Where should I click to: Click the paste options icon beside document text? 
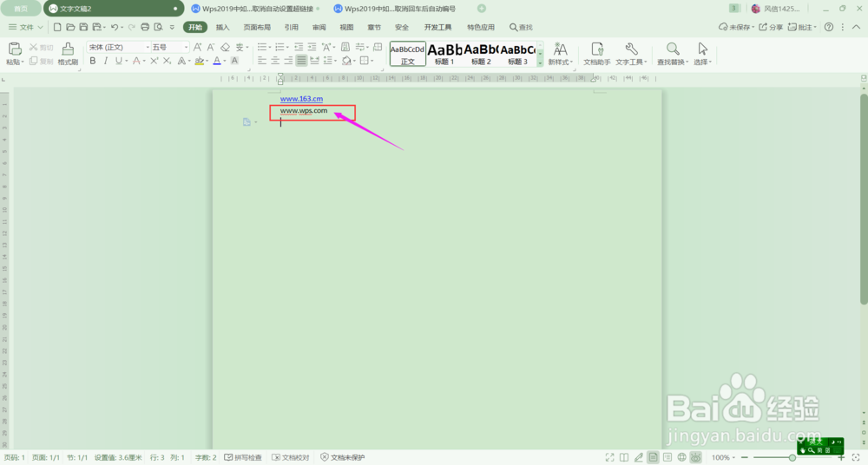247,121
